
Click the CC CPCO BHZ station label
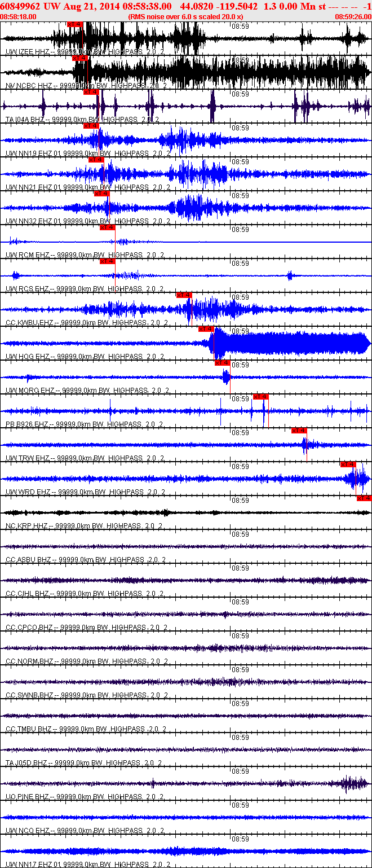pyautogui.click(x=86, y=627)
